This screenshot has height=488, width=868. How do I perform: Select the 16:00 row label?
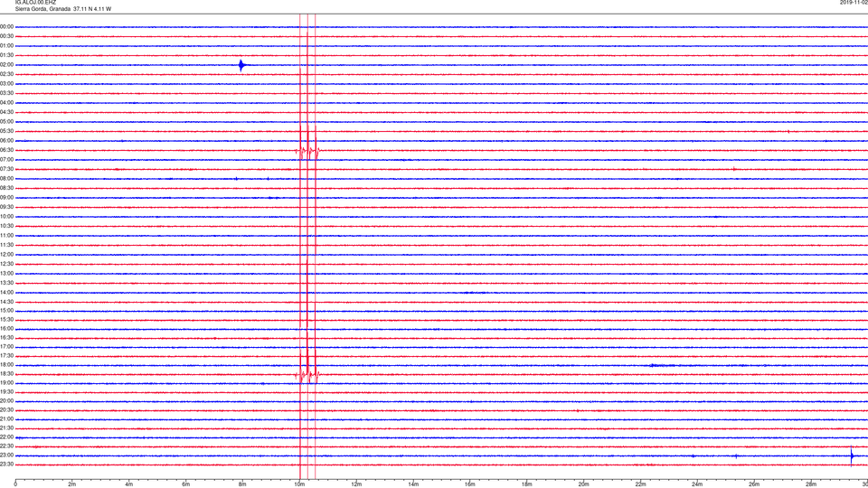pyautogui.click(x=6, y=329)
